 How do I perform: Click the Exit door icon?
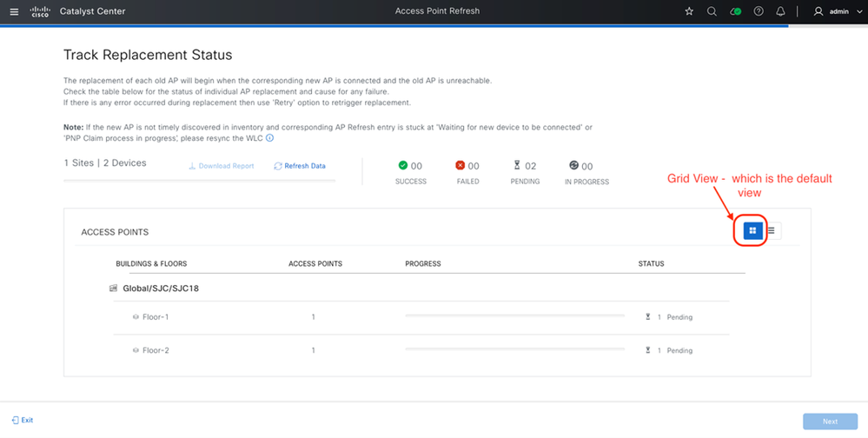[16, 421]
